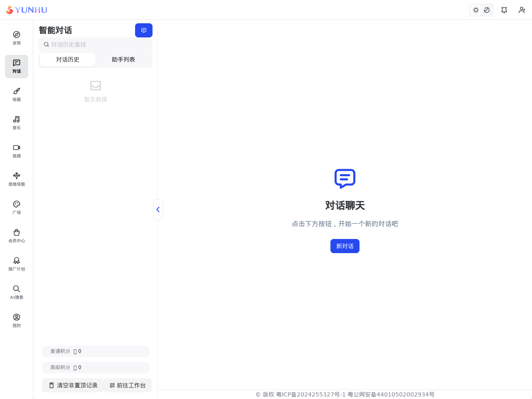Switch to the 助手列表 tab

click(x=123, y=59)
